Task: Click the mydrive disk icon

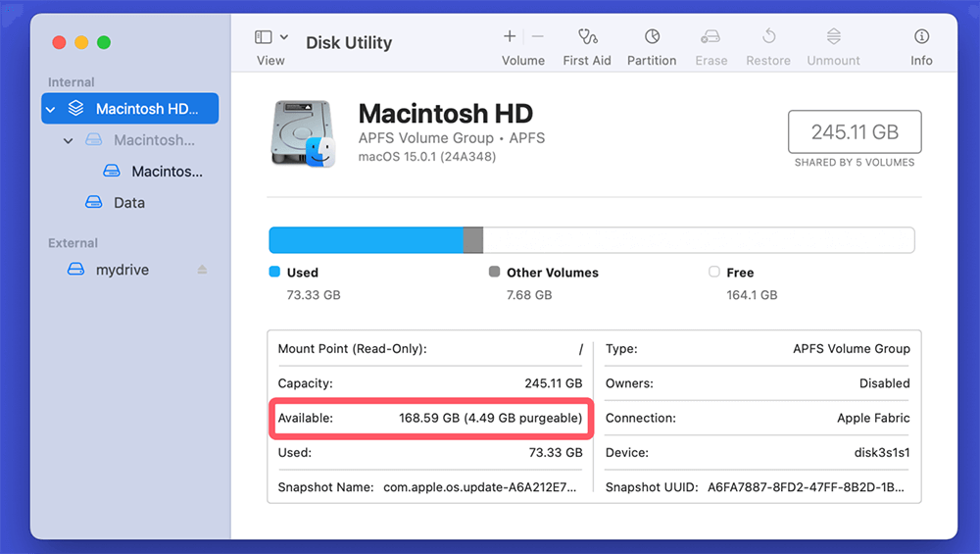Action: tap(75, 269)
